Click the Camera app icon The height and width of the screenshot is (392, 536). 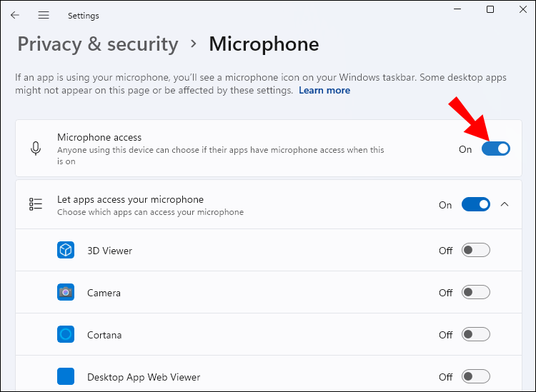pos(66,293)
